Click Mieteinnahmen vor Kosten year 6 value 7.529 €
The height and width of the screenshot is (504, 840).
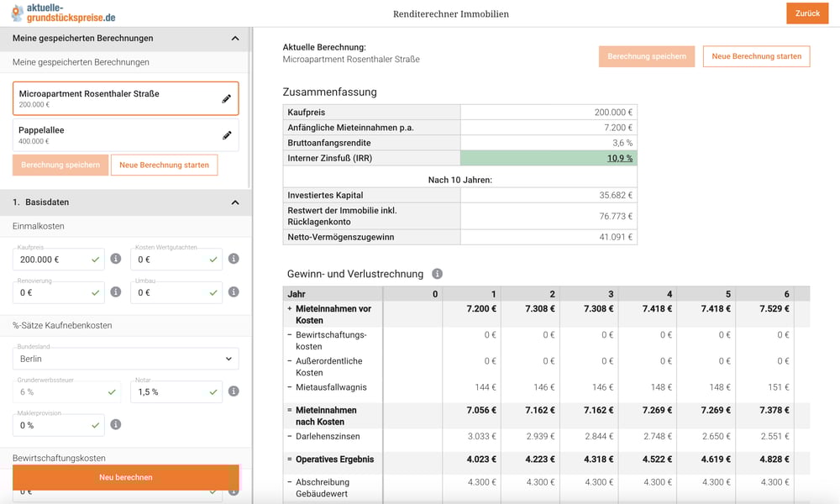pos(774,308)
